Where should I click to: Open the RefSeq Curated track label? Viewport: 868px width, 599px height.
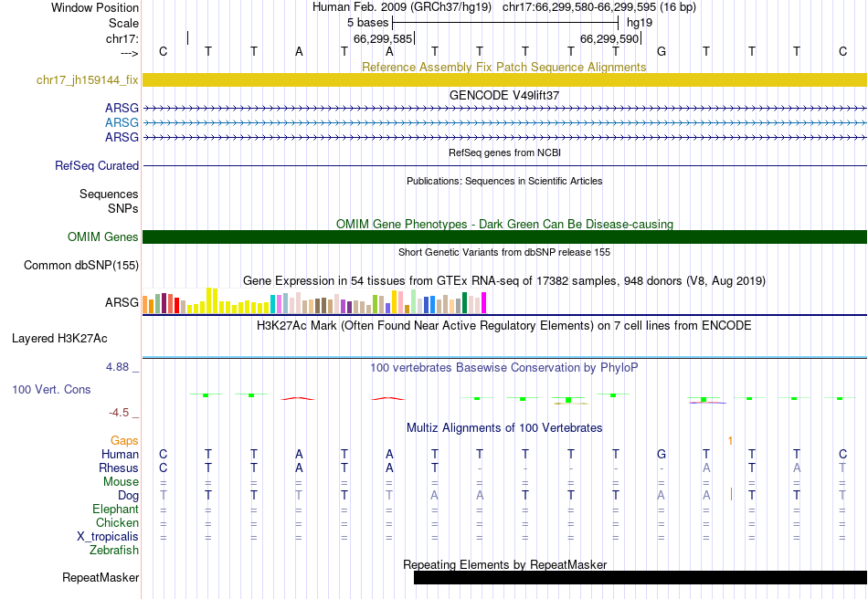click(97, 166)
